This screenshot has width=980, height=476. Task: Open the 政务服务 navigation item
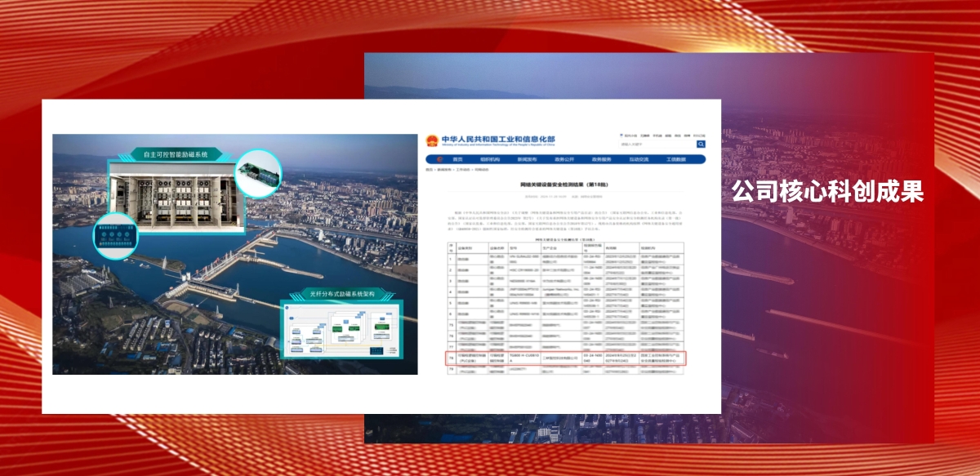[x=602, y=159]
